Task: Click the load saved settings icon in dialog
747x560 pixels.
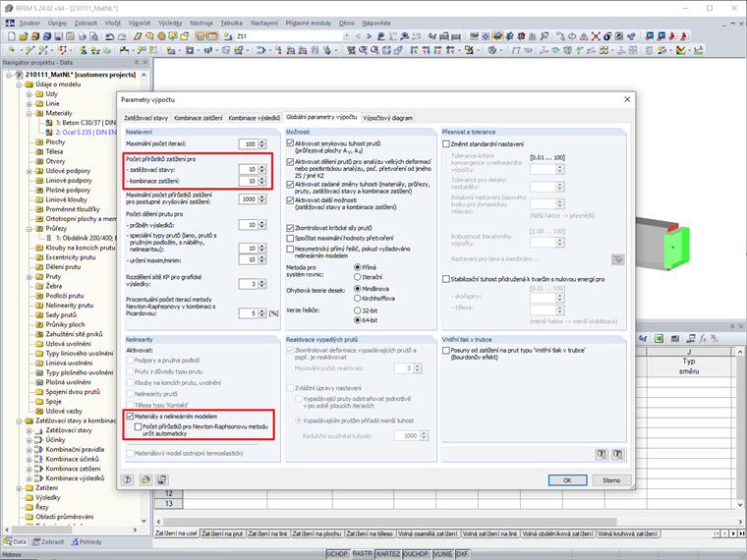Action: (145, 480)
